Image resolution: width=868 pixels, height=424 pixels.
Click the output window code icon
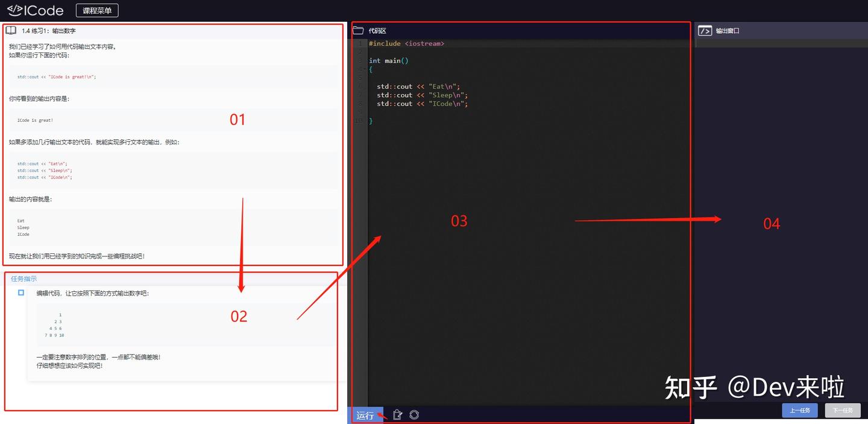coord(704,30)
